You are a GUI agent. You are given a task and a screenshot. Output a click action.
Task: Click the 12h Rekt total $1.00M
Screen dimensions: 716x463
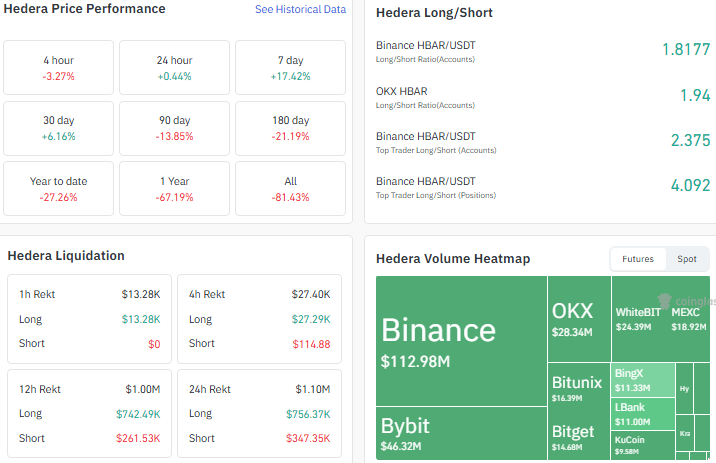tap(143, 389)
